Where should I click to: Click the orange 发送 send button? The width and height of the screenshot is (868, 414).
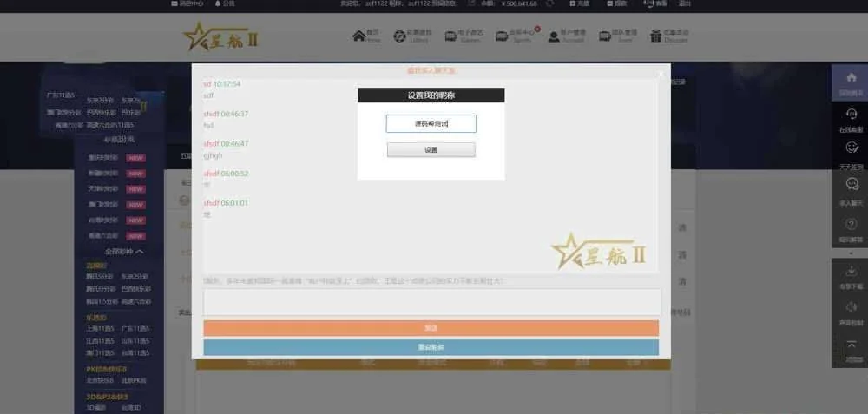(x=431, y=328)
